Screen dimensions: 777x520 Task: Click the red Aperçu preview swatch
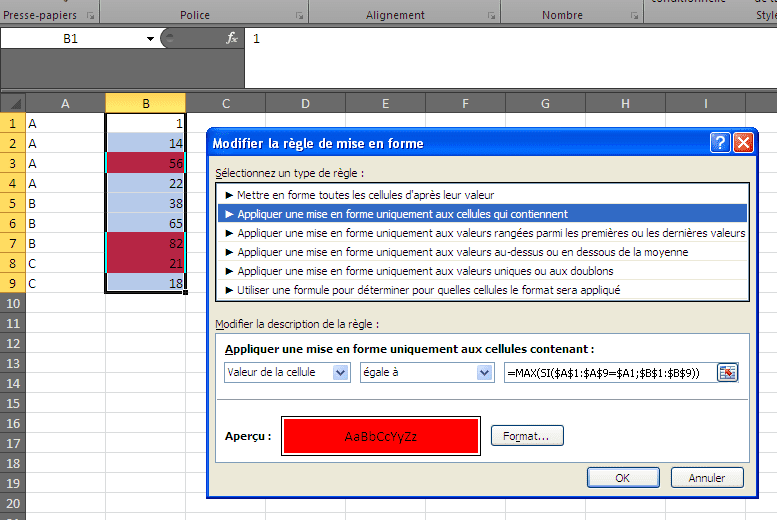pyautogui.click(x=381, y=436)
